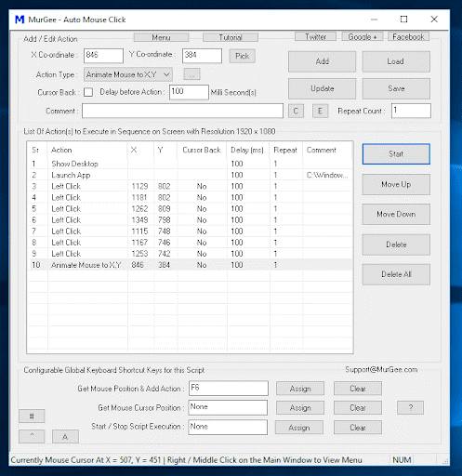Select Left Click row with X 1129

[190, 186]
